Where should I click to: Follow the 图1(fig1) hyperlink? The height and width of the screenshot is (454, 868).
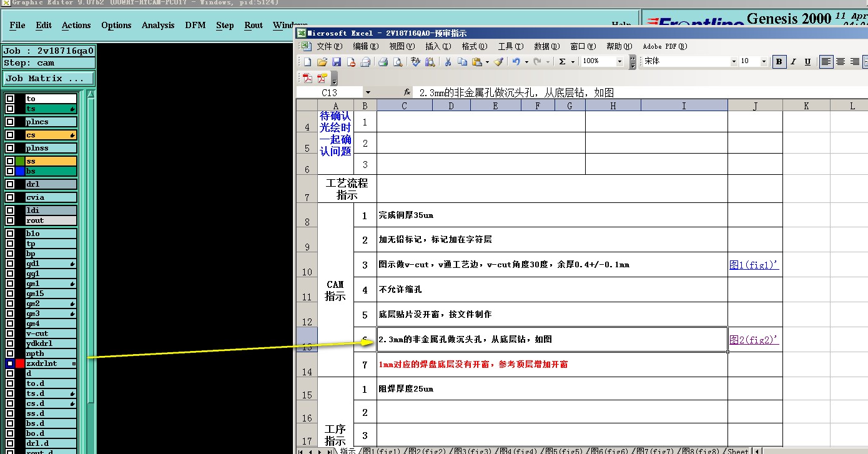754,265
